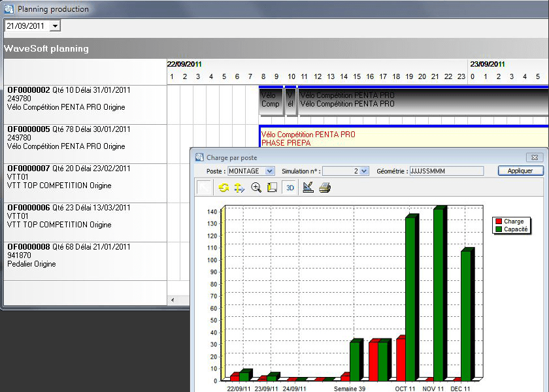
Task: Click the planning horizontal scrollbar left arrow
Action: 173,300
